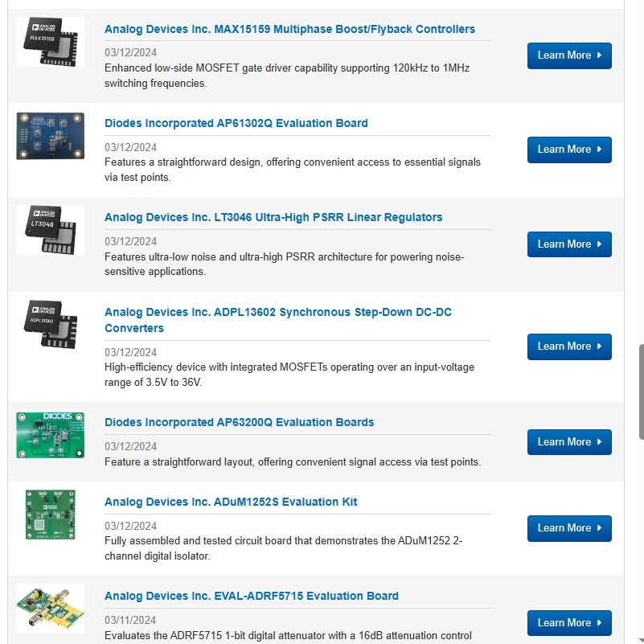Click the 03/11/2024 date under EVAL-ADRF5715
This screenshot has height=644, width=644.
tap(130, 620)
